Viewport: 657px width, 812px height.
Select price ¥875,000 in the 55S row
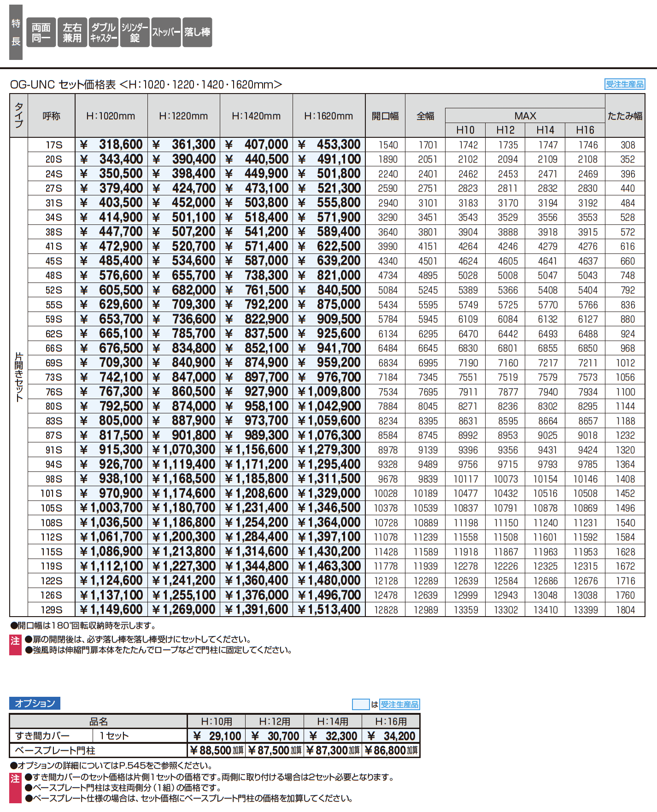pos(329,305)
